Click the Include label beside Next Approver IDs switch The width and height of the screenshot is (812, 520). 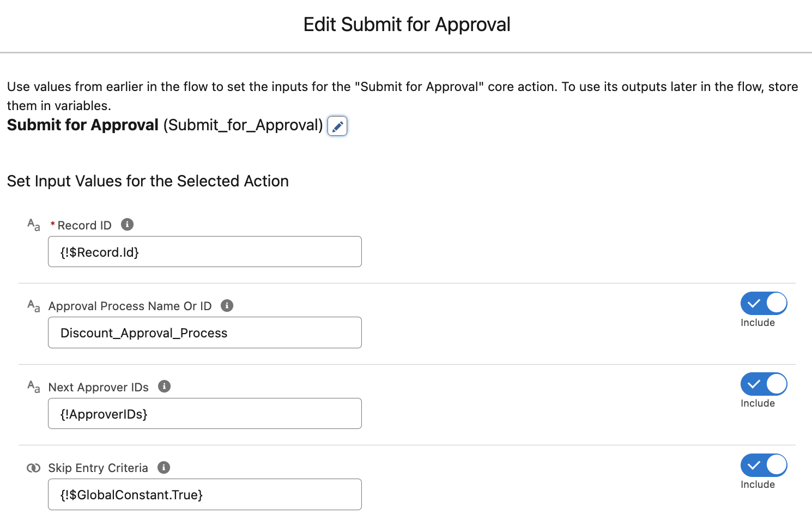click(758, 403)
